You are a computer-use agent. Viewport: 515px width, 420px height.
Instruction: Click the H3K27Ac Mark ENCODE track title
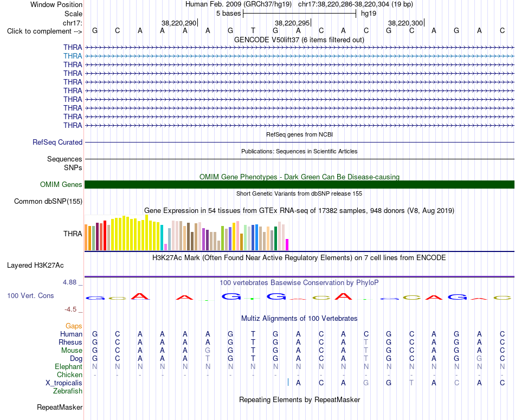point(299,258)
